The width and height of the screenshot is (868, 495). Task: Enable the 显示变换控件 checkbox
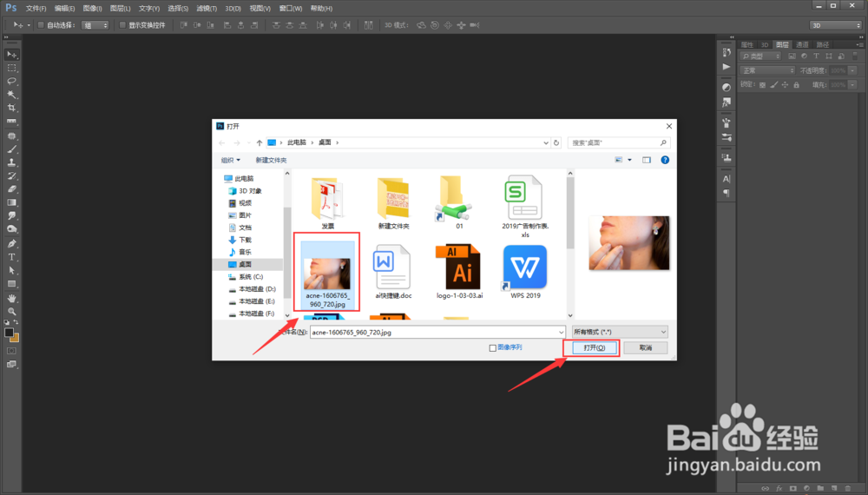tap(122, 25)
